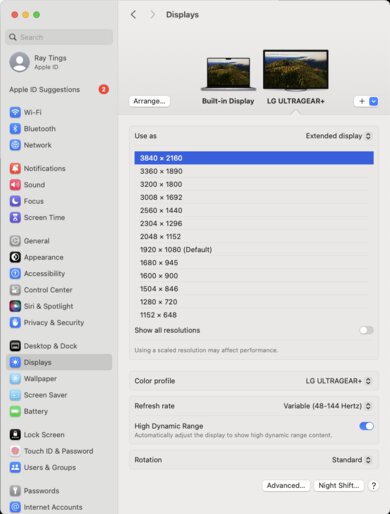Click the Battery icon

click(15, 411)
